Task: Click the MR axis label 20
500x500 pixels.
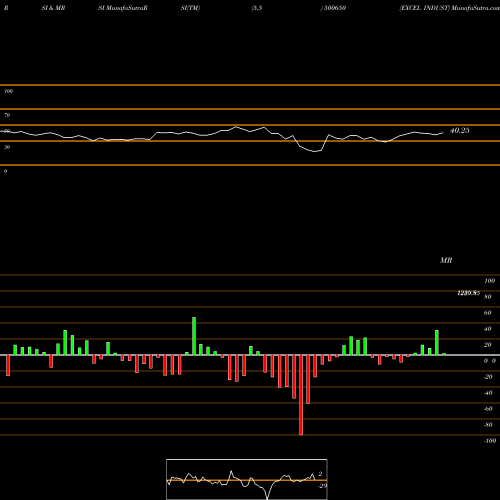Action: (488, 345)
